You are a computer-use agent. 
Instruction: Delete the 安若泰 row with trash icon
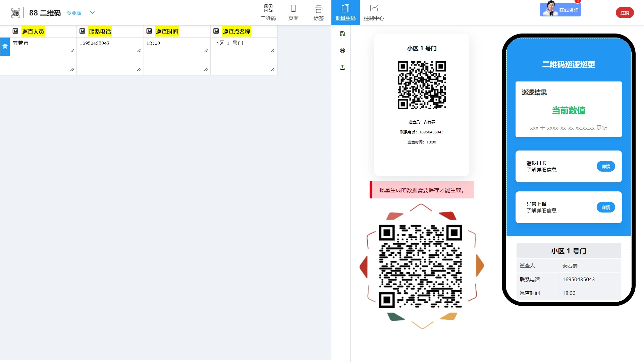5,47
